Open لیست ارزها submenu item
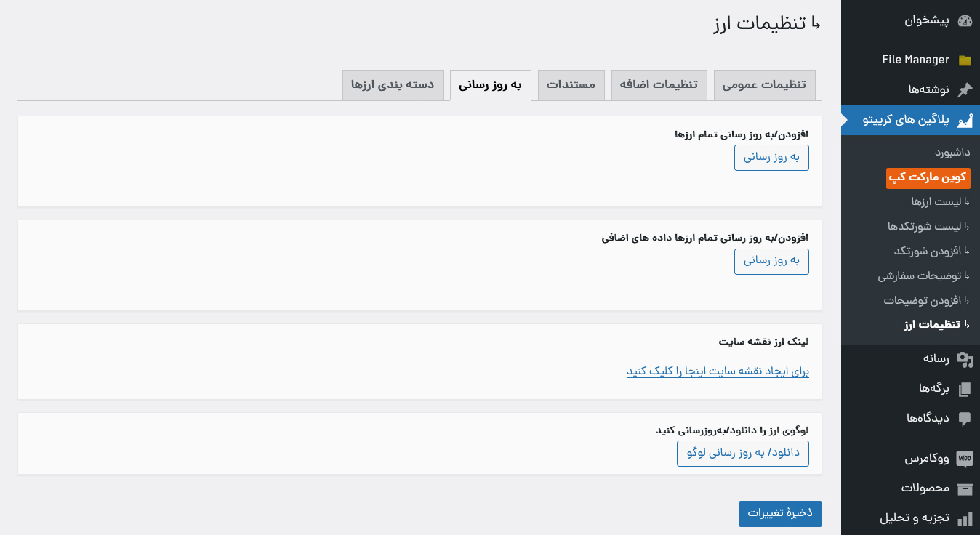The image size is (980, 535). click(941, 201)
